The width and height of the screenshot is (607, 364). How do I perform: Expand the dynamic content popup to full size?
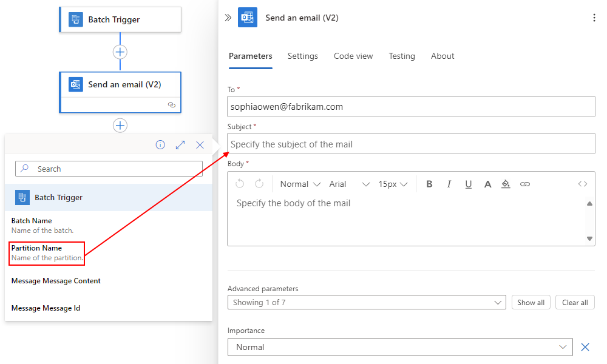coord(180,145)
